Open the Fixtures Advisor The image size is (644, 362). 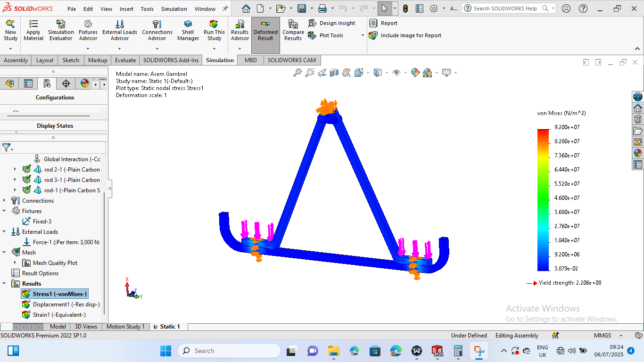(88, 25)
